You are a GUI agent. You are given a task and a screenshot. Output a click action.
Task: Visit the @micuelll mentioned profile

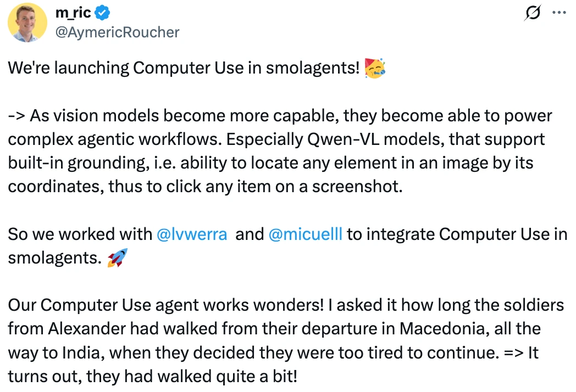[305, 234]
